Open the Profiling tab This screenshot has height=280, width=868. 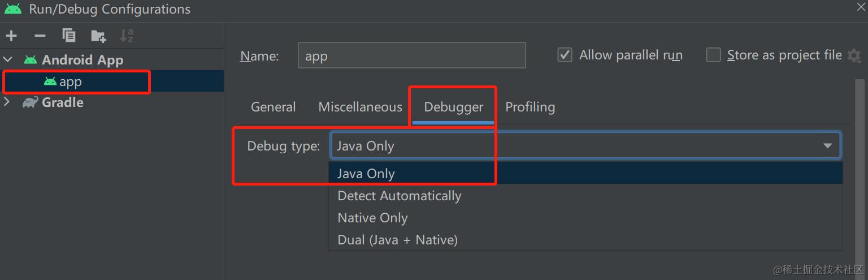pyautogui.click(x=530, y=107)
